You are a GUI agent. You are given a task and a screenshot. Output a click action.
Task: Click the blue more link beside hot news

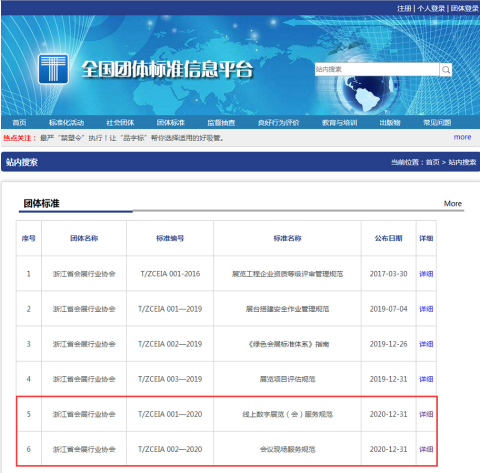462,137
